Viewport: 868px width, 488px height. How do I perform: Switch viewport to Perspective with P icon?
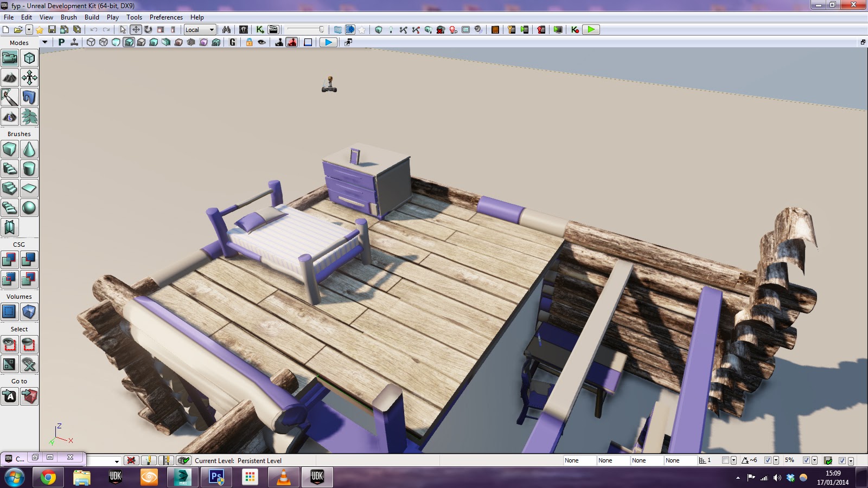tap(61, 42)
